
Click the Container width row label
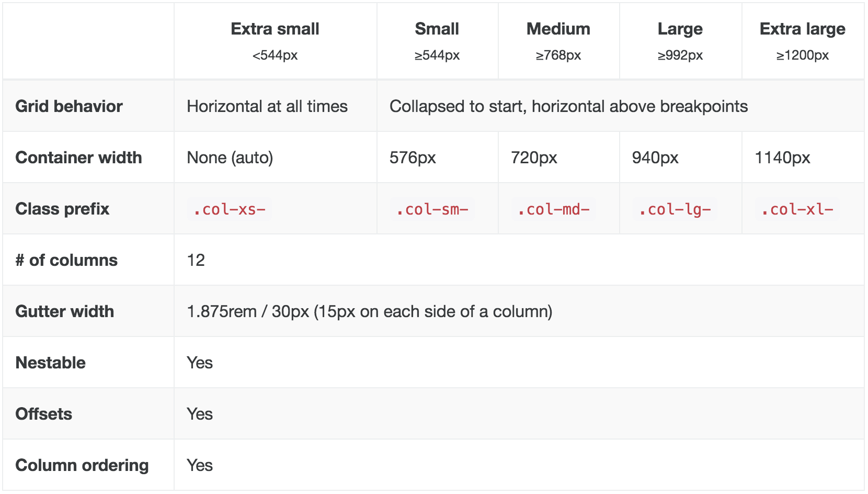pos(79,158)
